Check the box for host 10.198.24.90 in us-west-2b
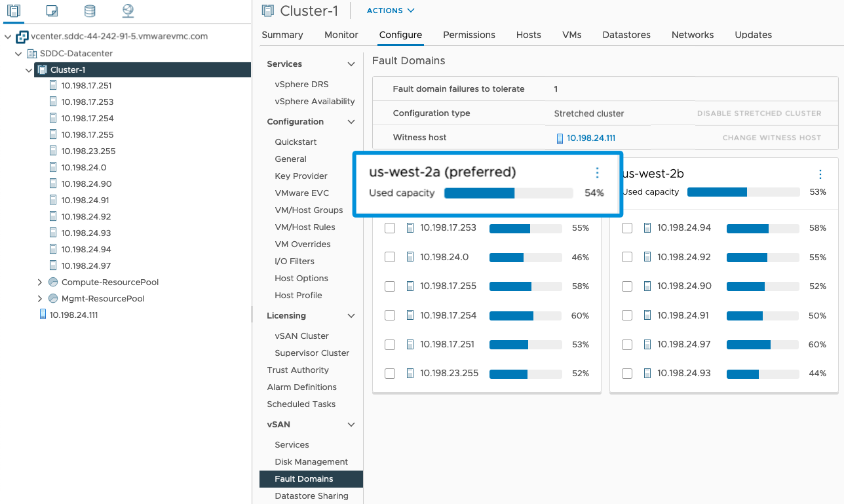The image size is (844, 504). [627, 286]
